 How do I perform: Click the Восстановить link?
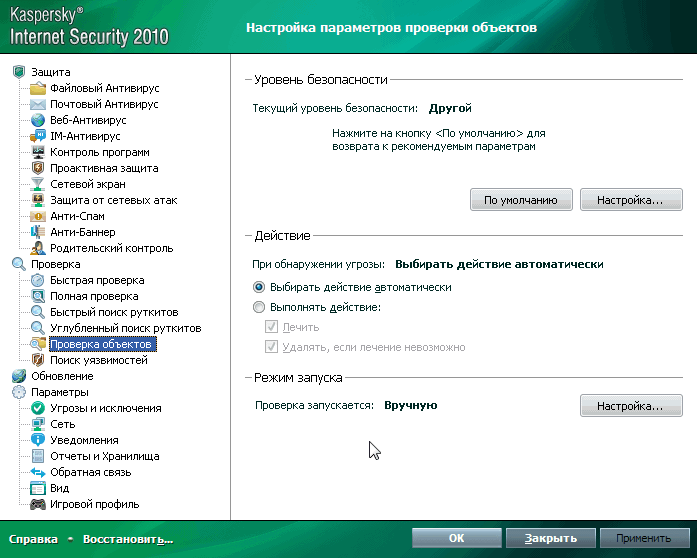coord(128,539)
